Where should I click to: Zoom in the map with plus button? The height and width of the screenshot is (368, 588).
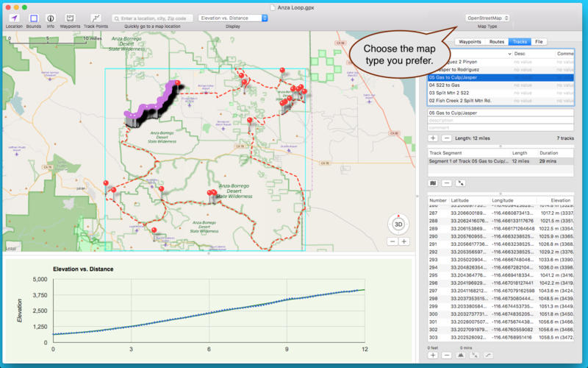point(404,241)
